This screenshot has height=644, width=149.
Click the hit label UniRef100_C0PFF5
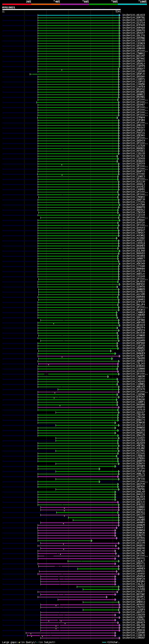(x=133, y=66)
